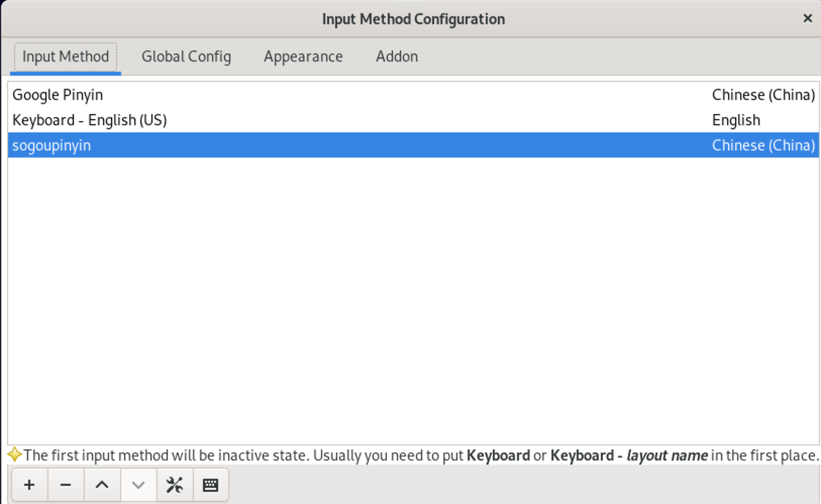Close the Input Method Configuration window
This screenshot has width=821, height=504.
click(807, 19)
